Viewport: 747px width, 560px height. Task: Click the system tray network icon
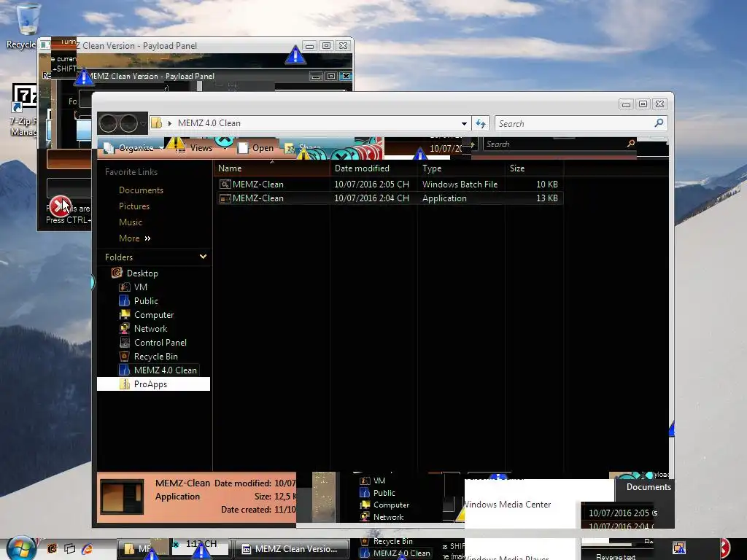[679, 548]
